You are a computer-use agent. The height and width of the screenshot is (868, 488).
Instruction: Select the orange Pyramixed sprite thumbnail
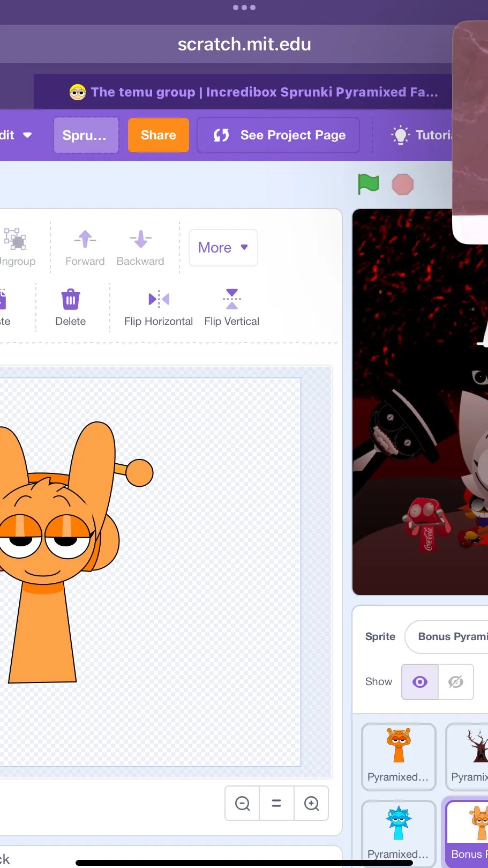pyautogui.click(x=399, y=756)
